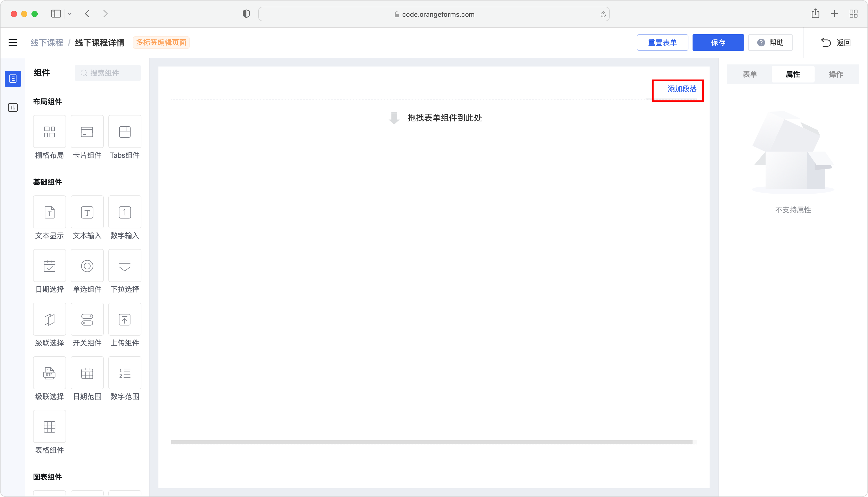The height and width of the screenshot is (497, 868).
Task: Select the 卡片组件 card component
Action: (87, 132)
